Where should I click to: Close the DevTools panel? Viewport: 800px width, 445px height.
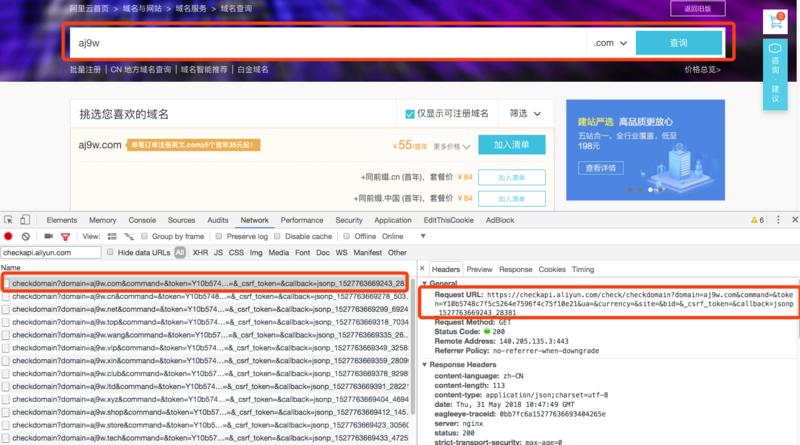pos(794,219)
